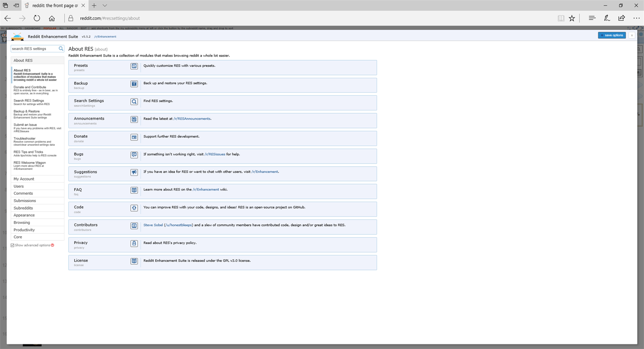Image resolution: width=644 pixels, height=349 pixels.
Task: Expand the Appearance settings category
Action: [37, 215]
